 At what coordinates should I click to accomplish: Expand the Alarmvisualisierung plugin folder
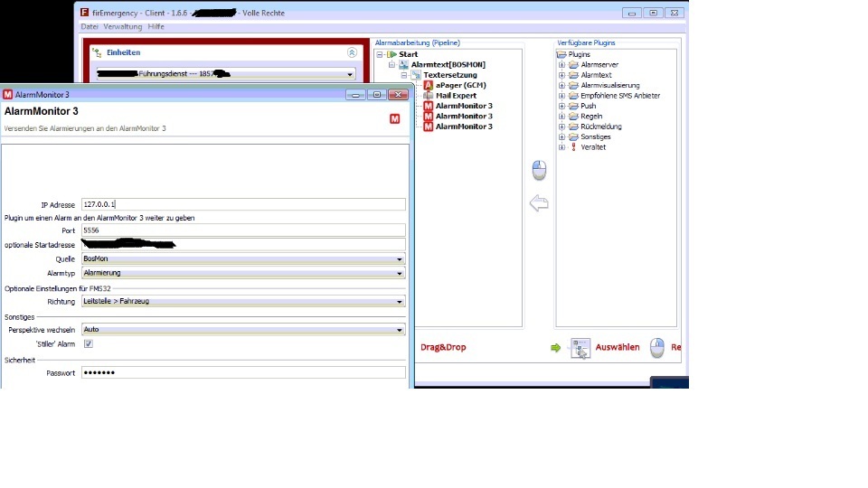[561, 85]
